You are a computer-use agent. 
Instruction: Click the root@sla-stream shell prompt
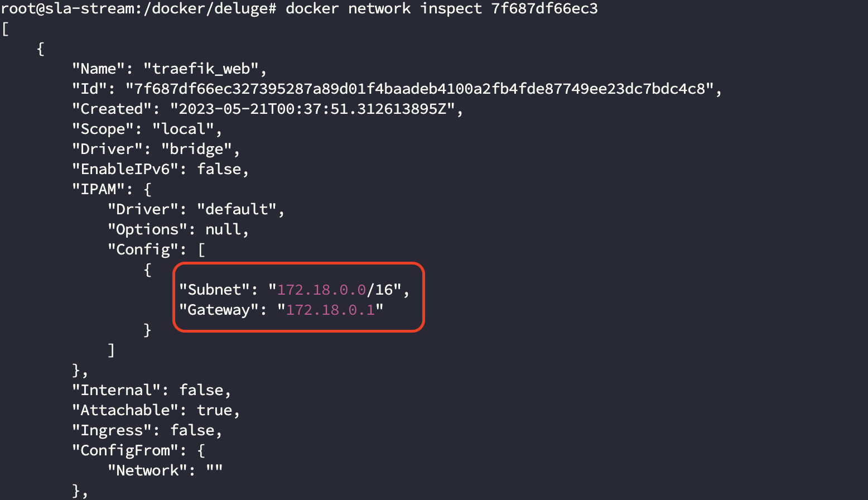pyautogui.click(x=138, y=9)
